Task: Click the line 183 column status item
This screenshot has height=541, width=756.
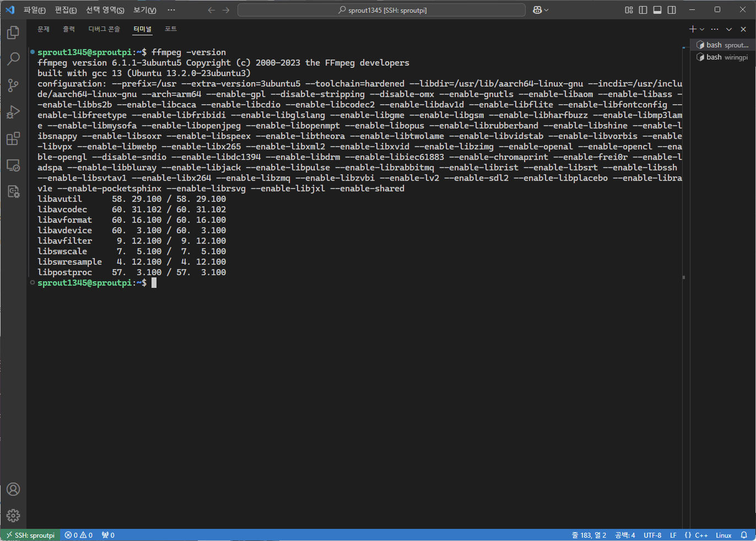Action: pyautogui.click(x=589, y=535)
